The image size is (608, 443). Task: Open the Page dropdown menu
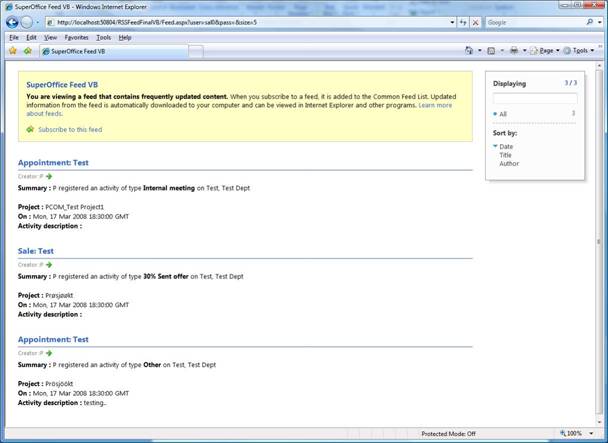coord(545,50)
